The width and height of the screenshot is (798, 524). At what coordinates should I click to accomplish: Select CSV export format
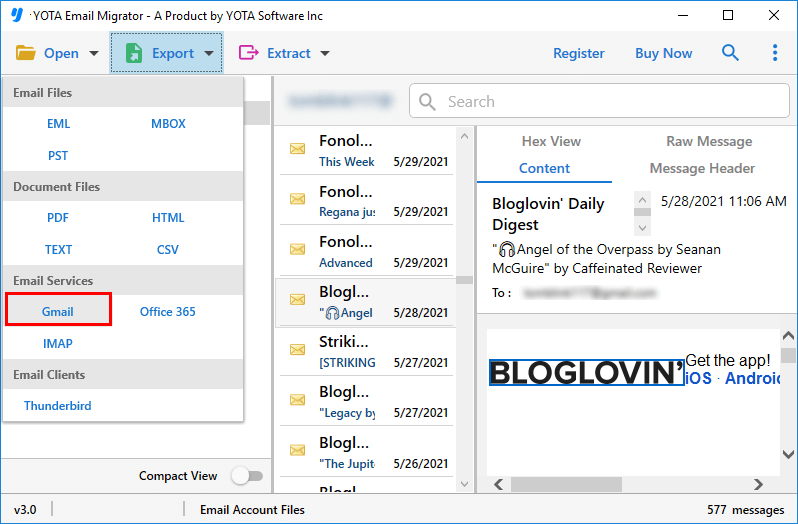click(x=168, y=250)
